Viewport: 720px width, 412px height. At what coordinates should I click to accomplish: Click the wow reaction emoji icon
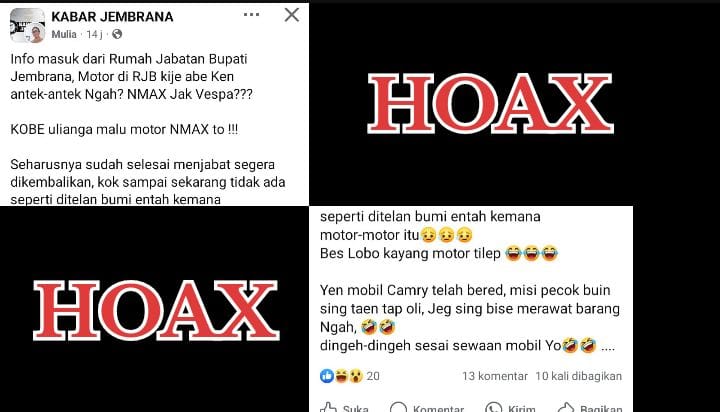(x=355, y=376)
